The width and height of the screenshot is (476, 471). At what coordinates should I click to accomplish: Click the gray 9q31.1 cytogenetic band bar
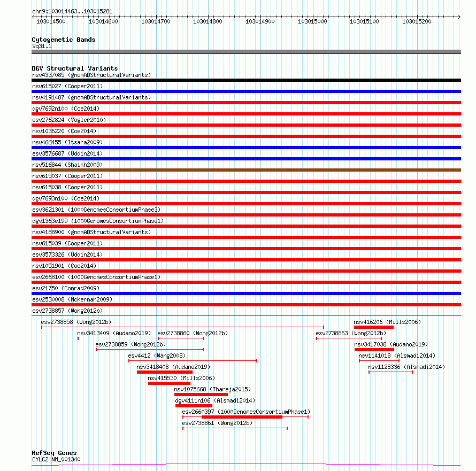246,52
